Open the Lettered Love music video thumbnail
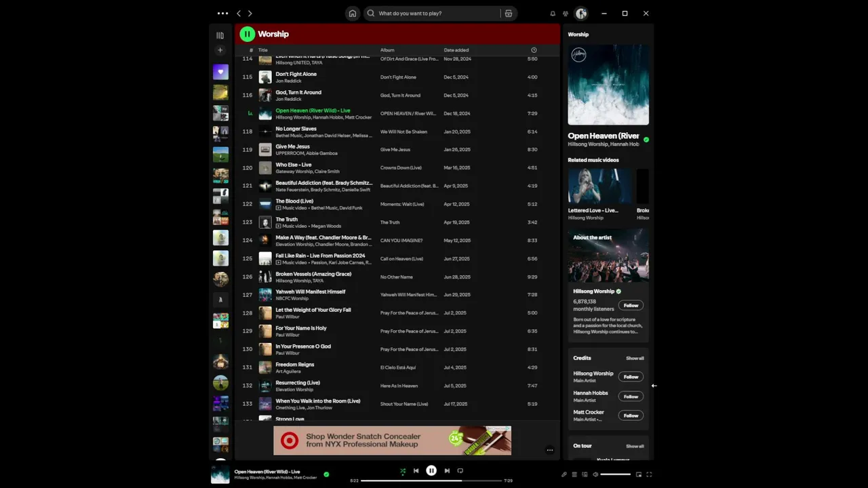Viewport: 868px width, 488px height. [x=599, y=186]
